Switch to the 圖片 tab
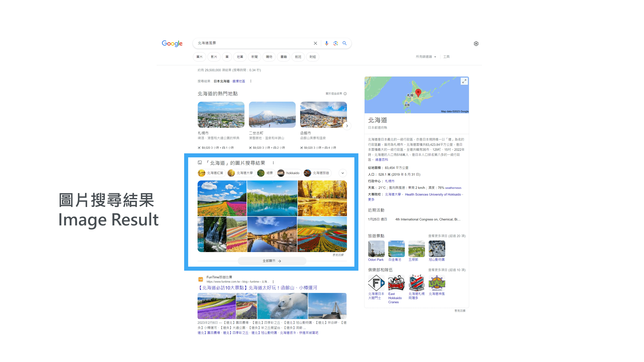Screen dimensions: 644x362 (199, 57)
